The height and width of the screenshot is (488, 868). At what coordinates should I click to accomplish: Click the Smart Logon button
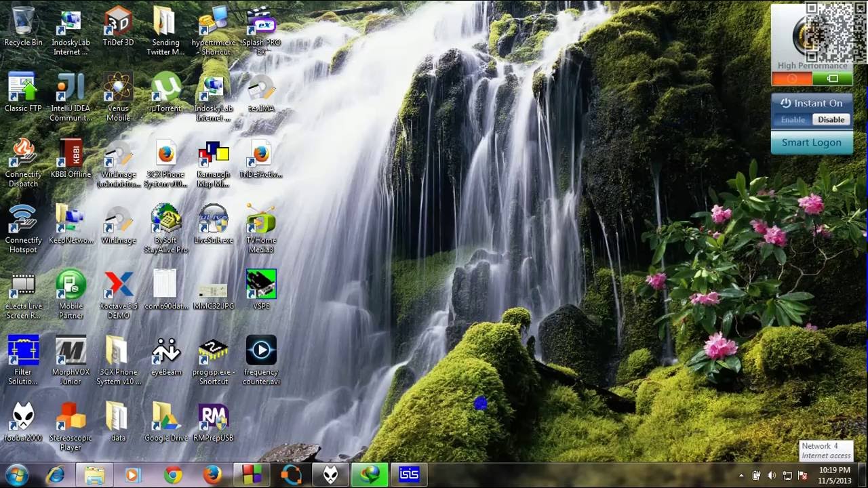click(x=812, y=143)
